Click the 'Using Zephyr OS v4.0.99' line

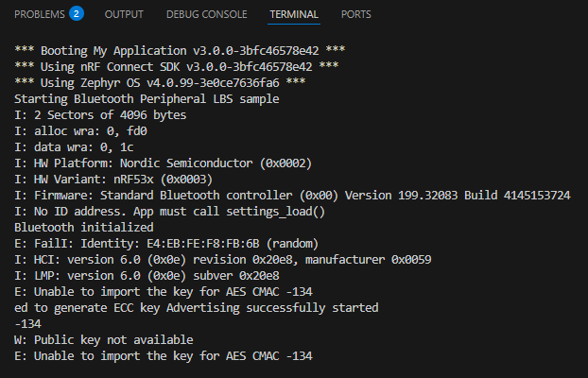[160, 83]
